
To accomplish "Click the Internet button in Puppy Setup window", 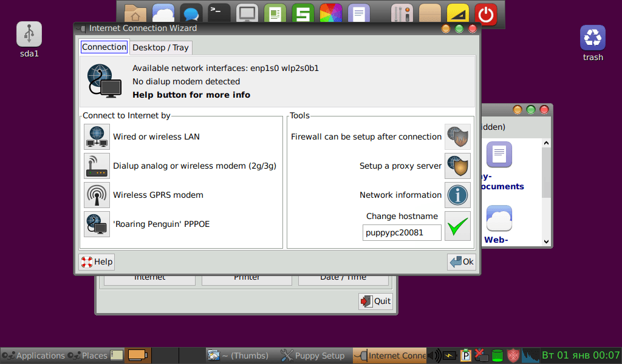I will [x=149, y=279].
